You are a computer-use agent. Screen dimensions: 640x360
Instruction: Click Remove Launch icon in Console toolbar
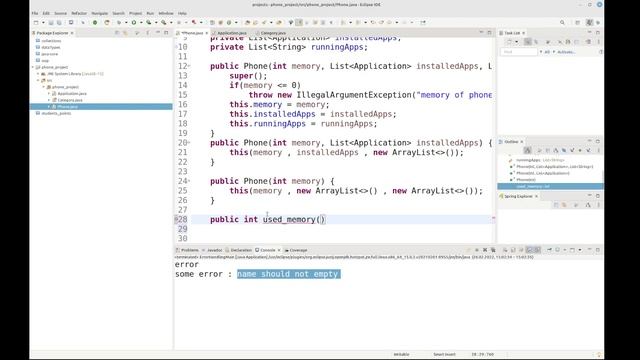(485, 250)
